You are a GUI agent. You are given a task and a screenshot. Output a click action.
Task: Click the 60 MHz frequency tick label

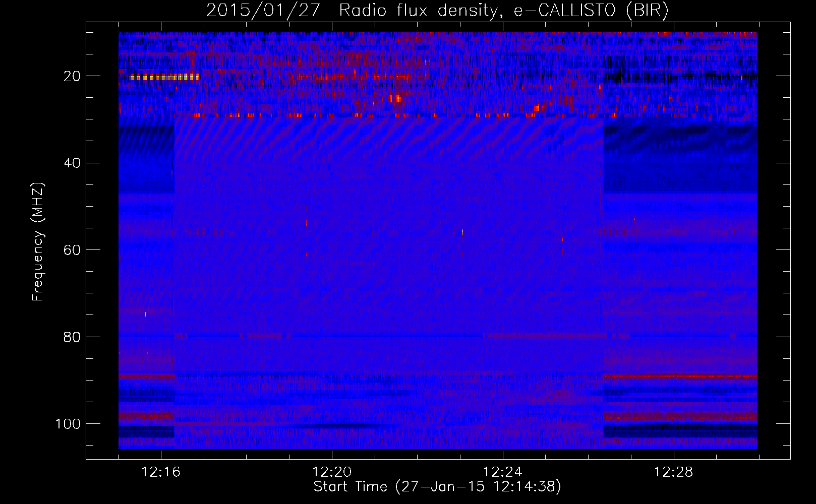(x=72, y=250)
